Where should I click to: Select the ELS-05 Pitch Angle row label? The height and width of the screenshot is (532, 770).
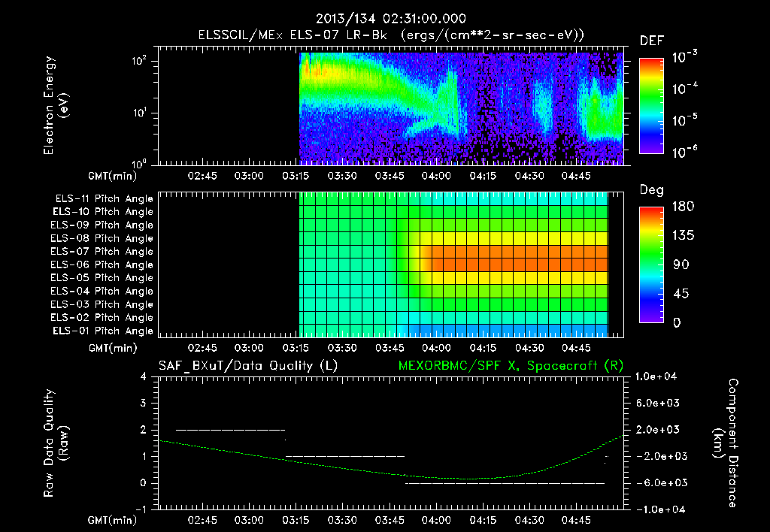102,278
